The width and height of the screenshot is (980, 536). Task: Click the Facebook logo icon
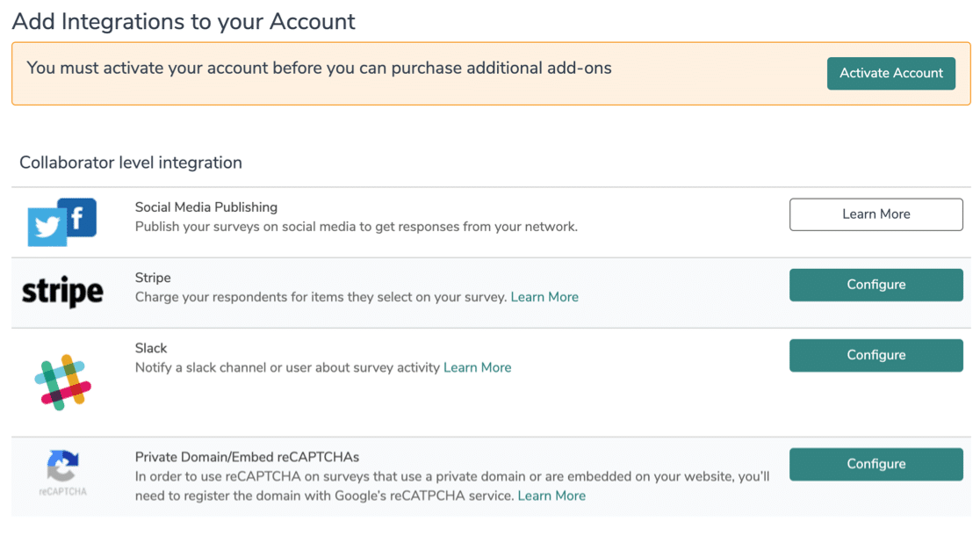coord(77,217)
